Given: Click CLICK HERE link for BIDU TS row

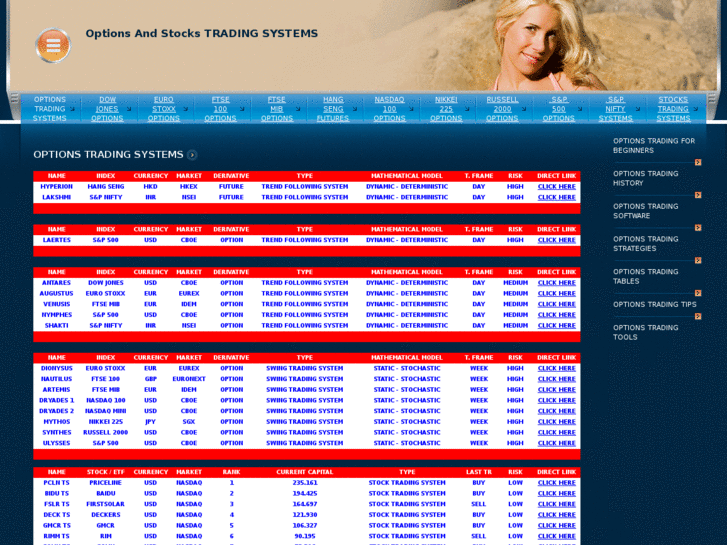Looking at the screenshot, I should (x=556, y=494).
